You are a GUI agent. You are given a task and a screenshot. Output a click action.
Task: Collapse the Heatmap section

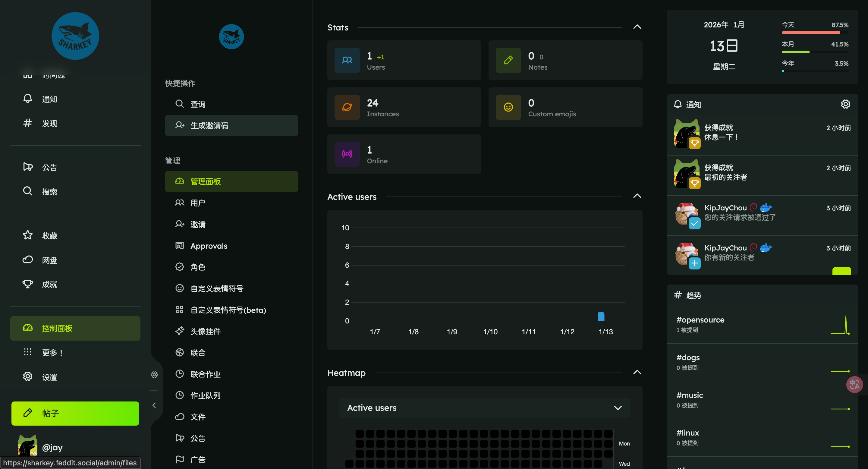637,372
